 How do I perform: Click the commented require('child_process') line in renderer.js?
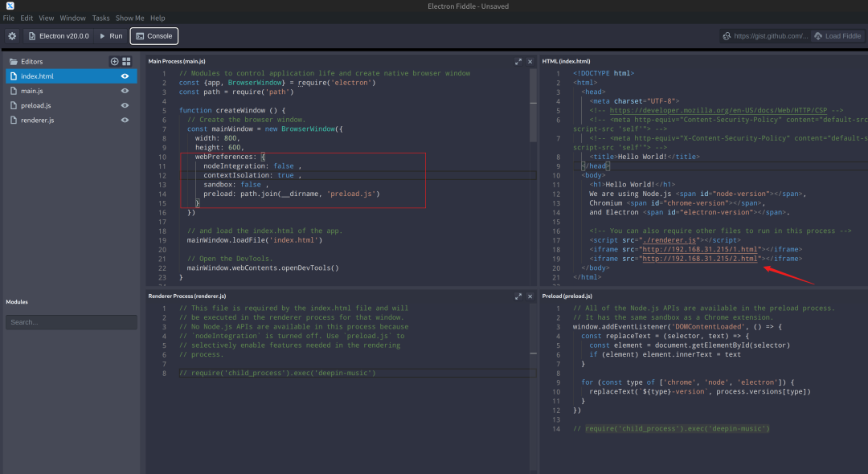tap(277, 373)
